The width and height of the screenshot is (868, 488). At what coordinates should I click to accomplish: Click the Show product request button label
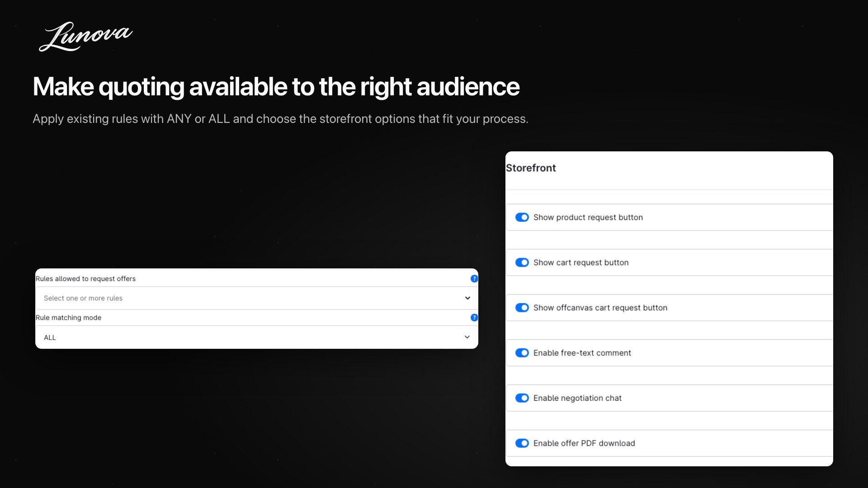(x=588, y=217)
